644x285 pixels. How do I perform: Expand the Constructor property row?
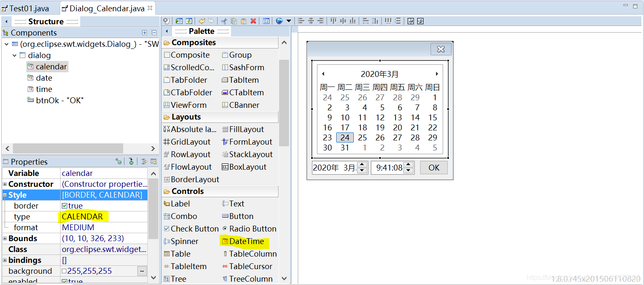point(5,184)
